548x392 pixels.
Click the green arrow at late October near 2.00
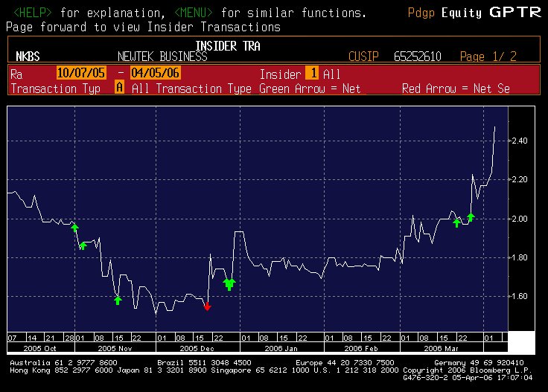tap(74, 228)
